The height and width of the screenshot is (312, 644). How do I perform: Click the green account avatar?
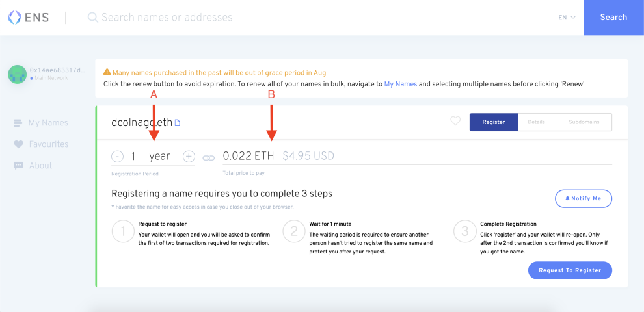18,74
